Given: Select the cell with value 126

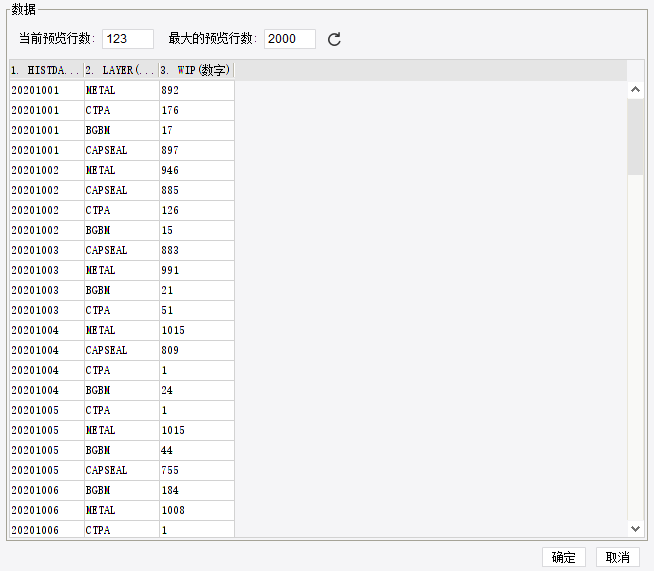Looking at the screenshot, I should [x=197, y=210].
